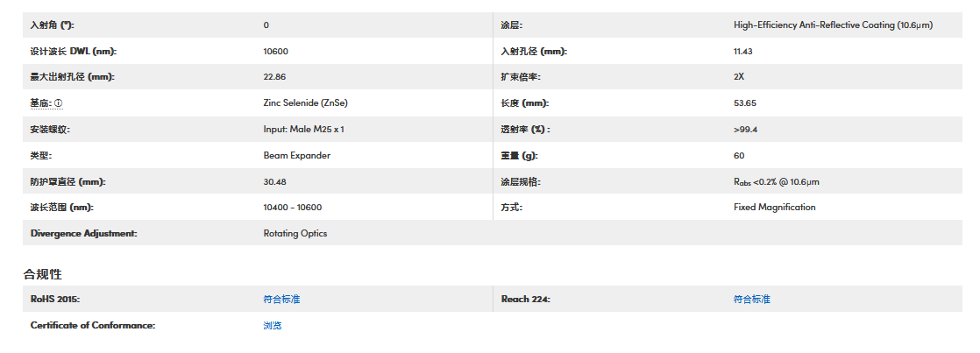980x353 pixels.
Task: Click the 设计波长 DWL (nm) label
Action: [74, 52]
